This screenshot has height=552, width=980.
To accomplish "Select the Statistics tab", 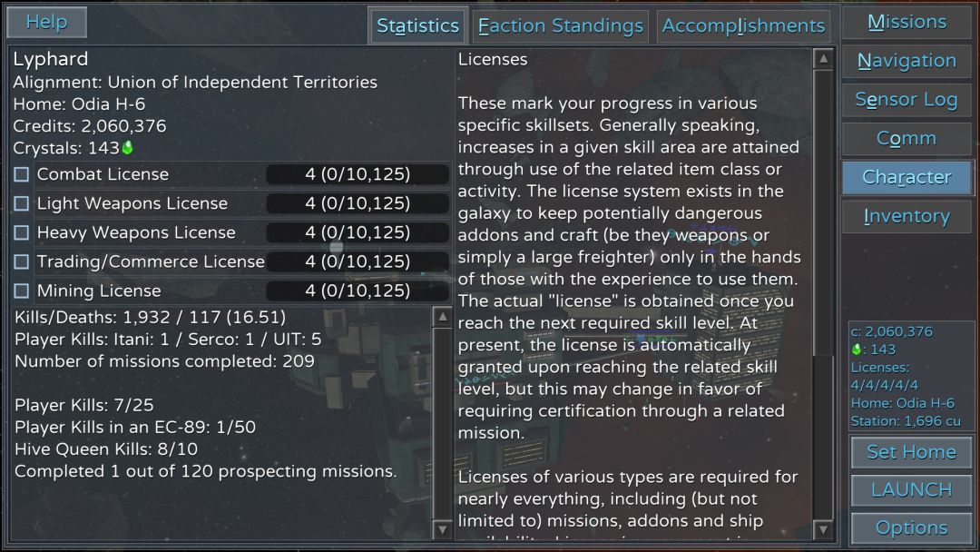I will click(417, 26).
